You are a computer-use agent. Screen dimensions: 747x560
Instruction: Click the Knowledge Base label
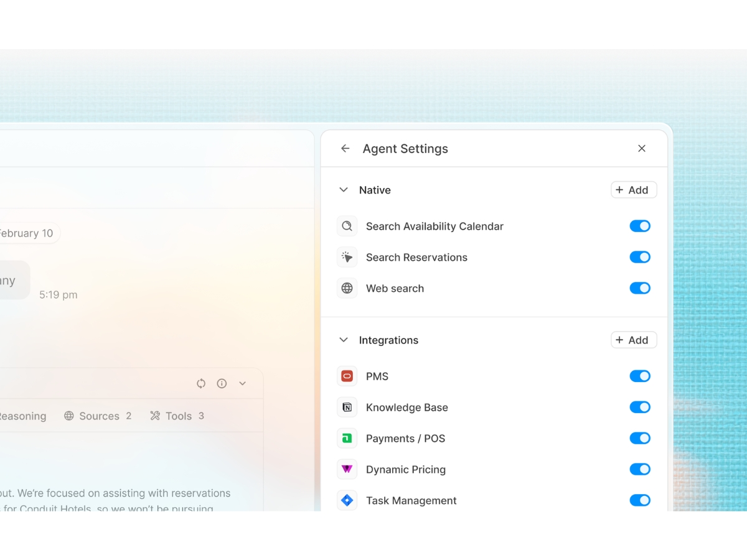click(407, 408)
